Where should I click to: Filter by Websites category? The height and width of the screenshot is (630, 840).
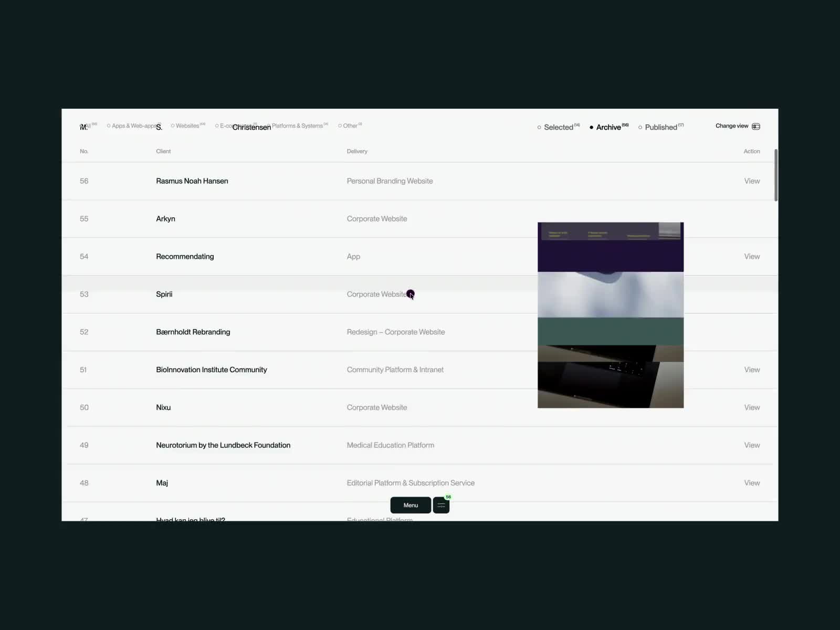pos(187,126)
